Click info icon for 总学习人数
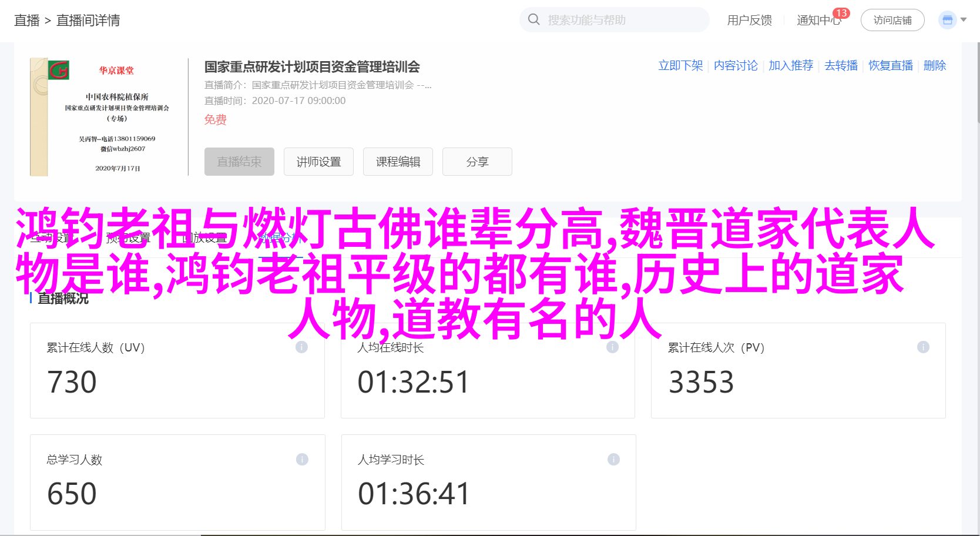This screenshot has width=980, height=536. (x=302, y=459)
